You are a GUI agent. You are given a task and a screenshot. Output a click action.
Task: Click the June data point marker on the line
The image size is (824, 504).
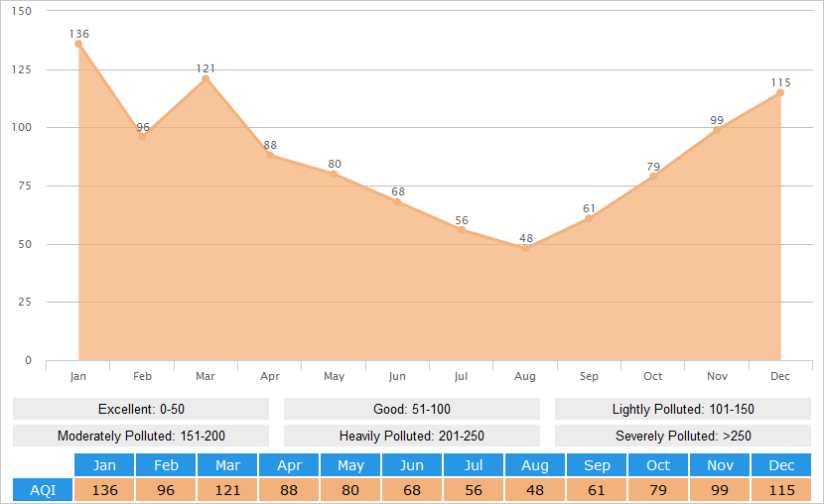coord(397,201)
